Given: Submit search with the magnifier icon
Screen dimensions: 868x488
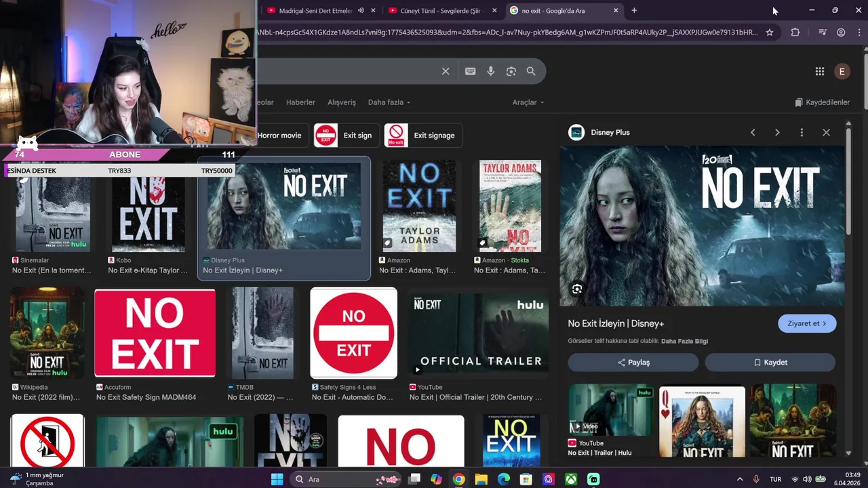Looking at the screenshot, I should 531,71.
